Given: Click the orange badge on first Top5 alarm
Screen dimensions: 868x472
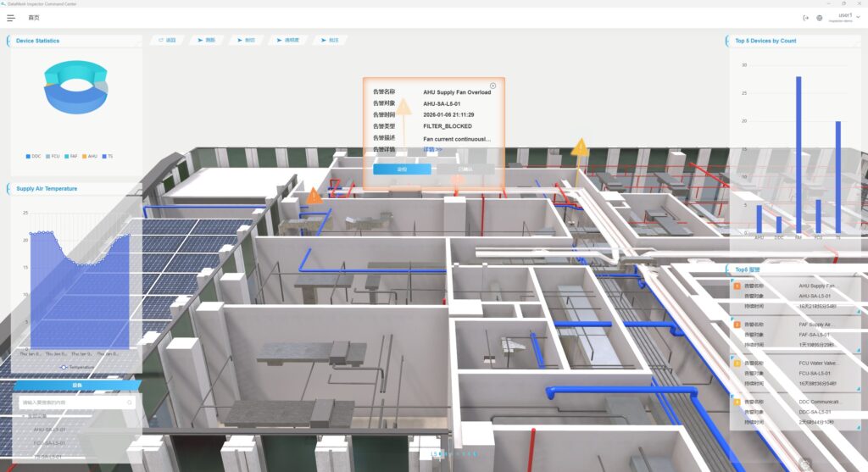Looking at the screenshot, I should tap(737, 286).
